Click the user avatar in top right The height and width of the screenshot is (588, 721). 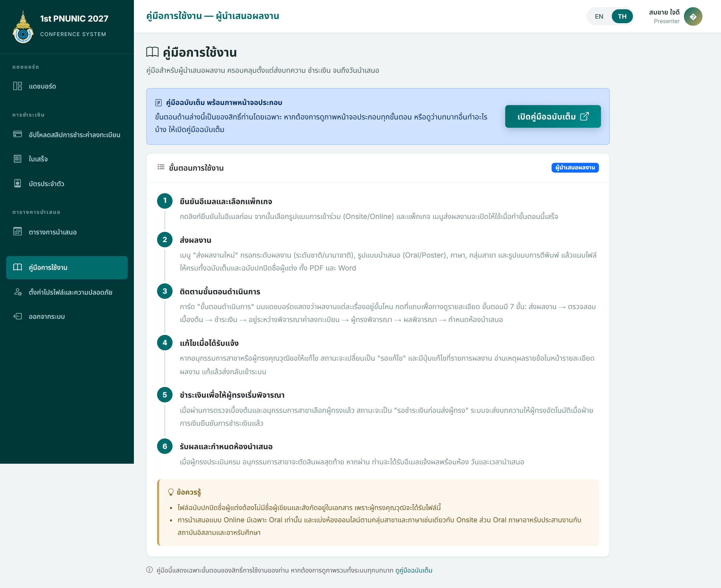(x=693, y=16)
